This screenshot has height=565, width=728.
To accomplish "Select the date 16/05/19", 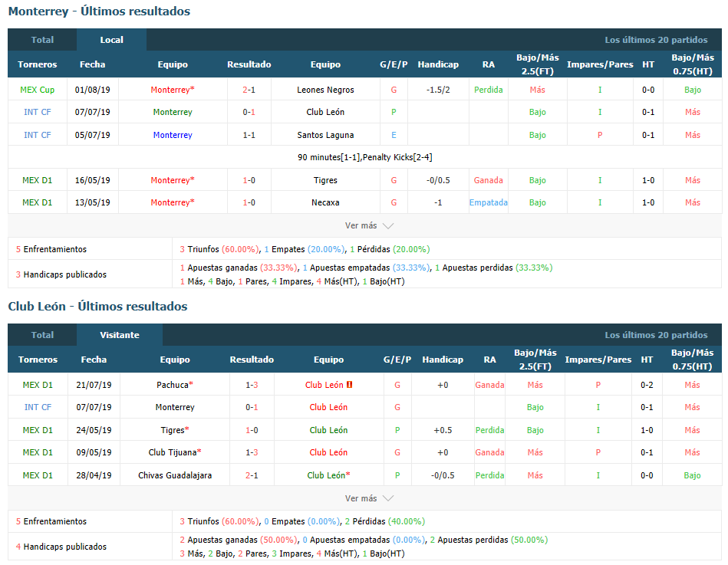I will (x=92, y=180).
